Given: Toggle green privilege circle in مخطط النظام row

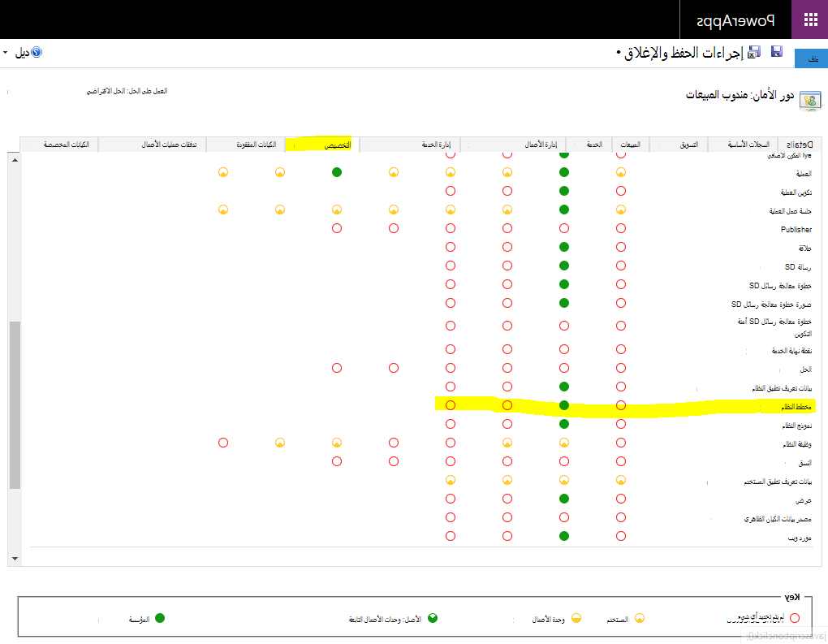Looking at the screenshot, I should click(x=564, y=405).
